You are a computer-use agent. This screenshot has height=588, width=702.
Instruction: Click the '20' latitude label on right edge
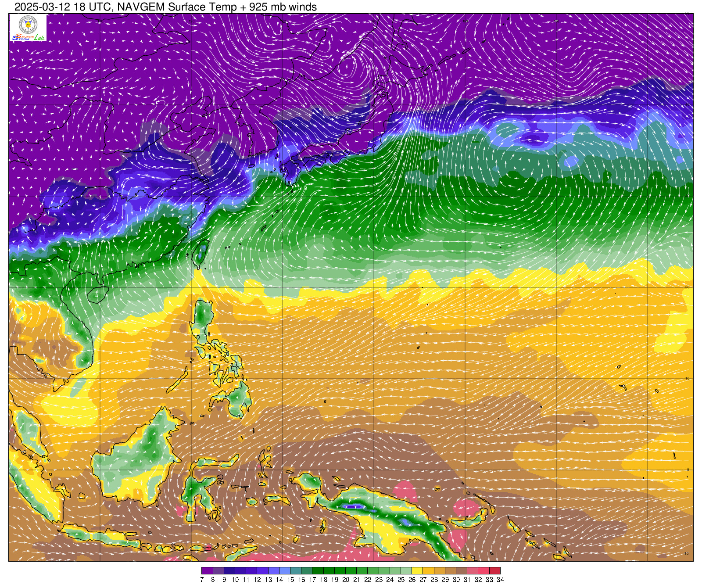pos(687,287)
